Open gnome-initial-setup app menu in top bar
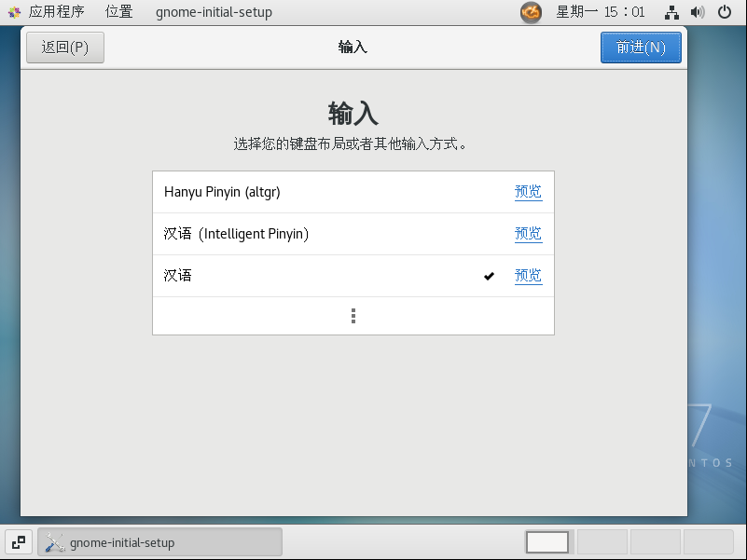Image resolution: width=747 pixels, height=560 pixels. point(214,12)
